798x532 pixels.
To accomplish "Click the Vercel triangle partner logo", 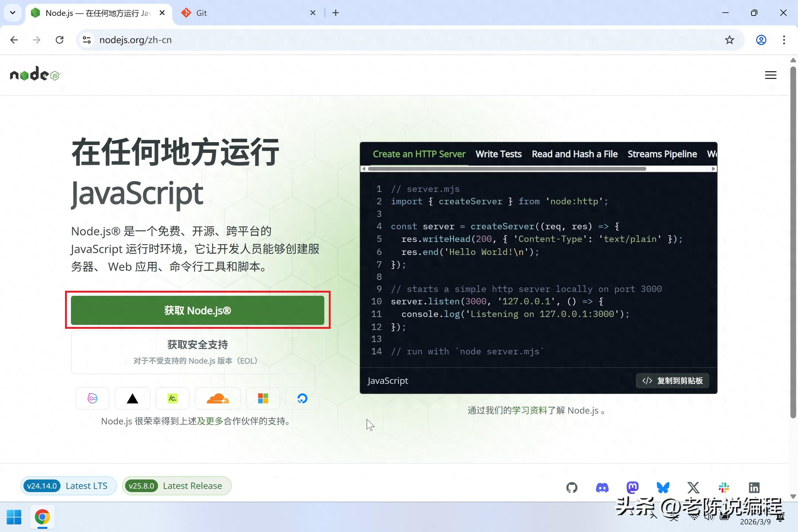I will tap(132, 398).
